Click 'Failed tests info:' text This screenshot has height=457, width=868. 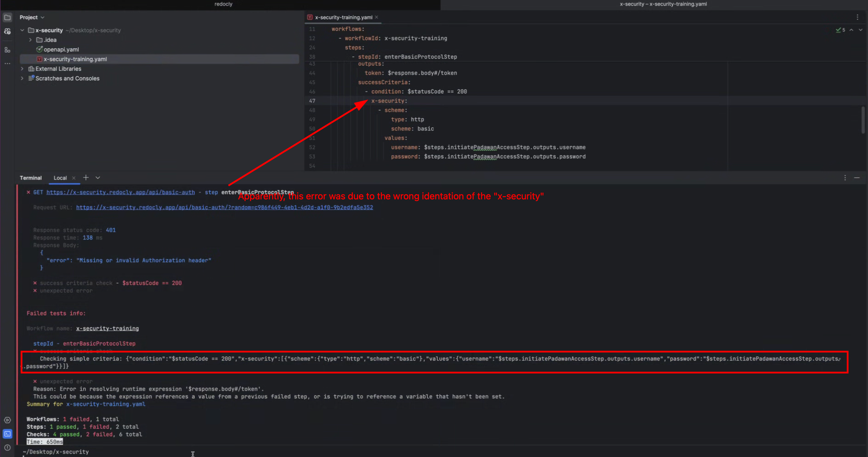(56, 313)
